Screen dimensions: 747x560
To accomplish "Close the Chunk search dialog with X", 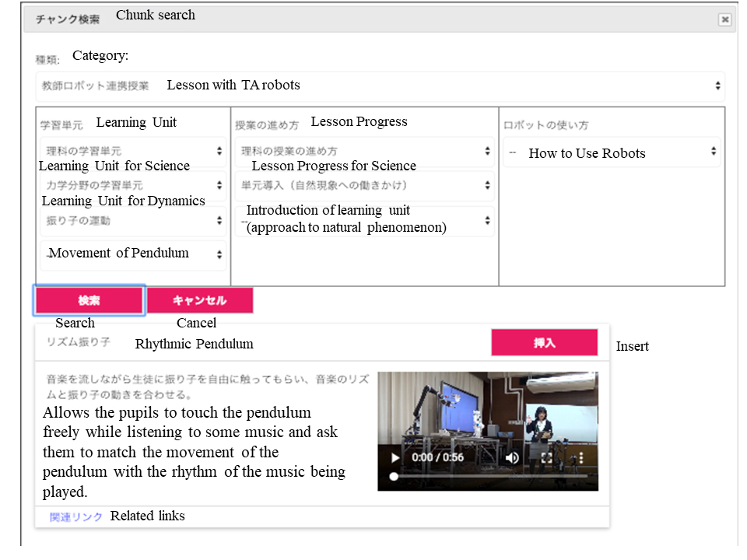I will point(724,20).
